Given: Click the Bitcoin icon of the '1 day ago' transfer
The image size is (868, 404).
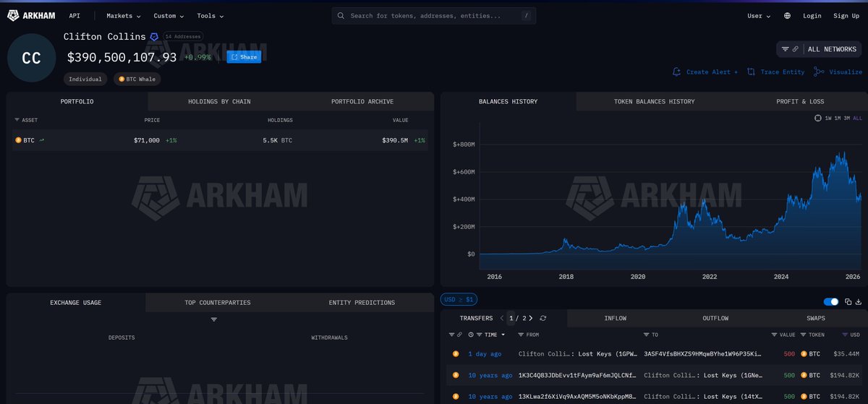Looking at the screenshot, I should click(456, 354).
